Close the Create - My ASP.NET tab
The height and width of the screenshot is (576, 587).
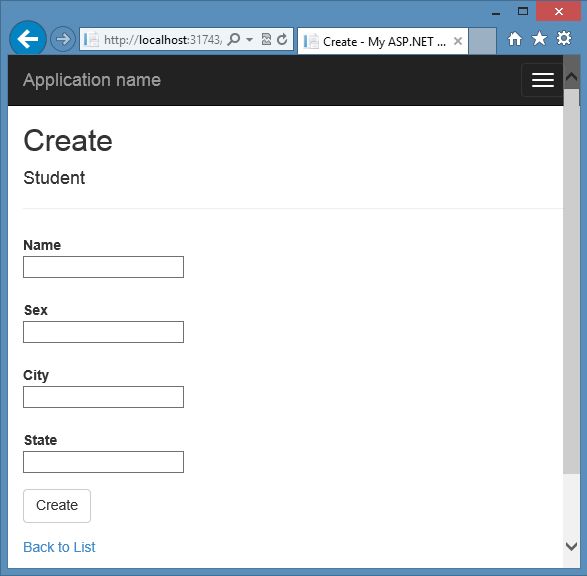tap(457, 41)
